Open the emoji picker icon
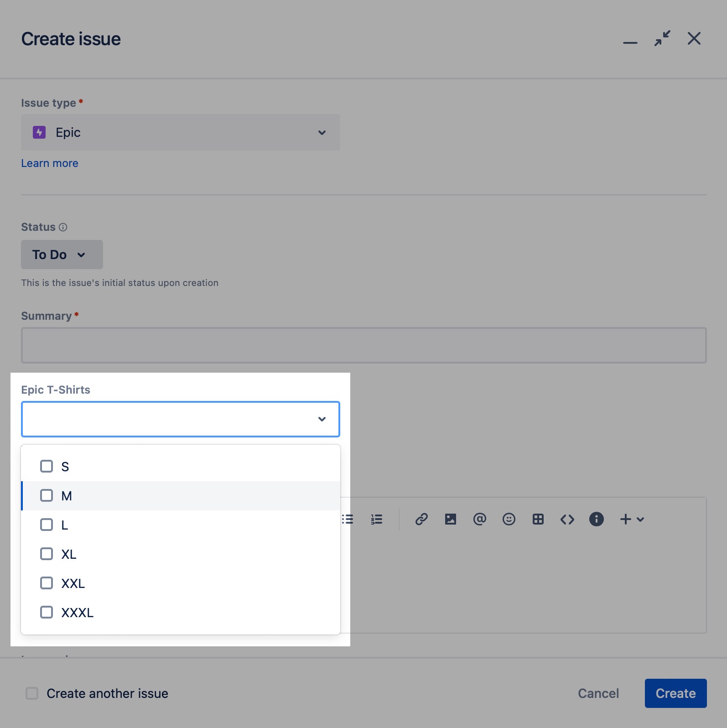 [x=509, y=519]
